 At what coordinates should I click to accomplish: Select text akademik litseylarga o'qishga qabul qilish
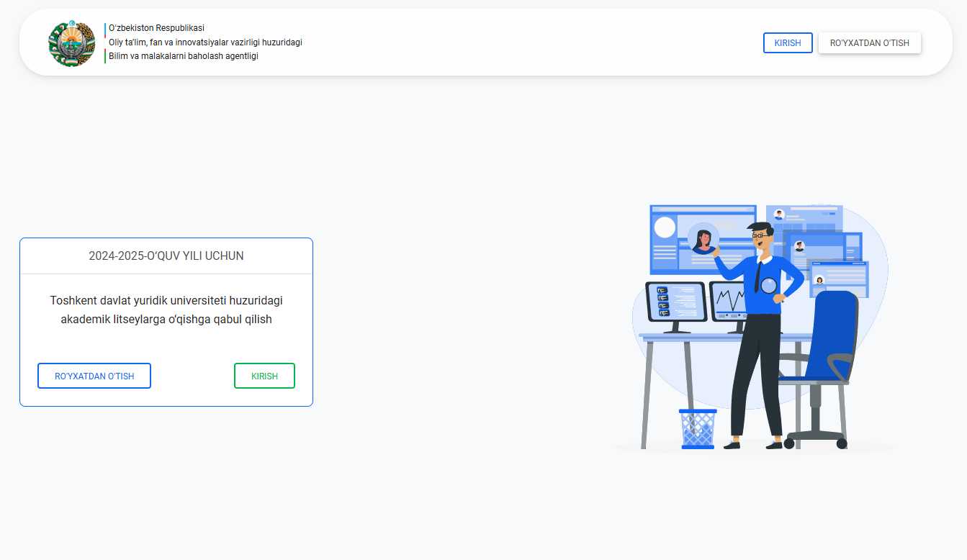pyautogui.click(x=166, y=319)
